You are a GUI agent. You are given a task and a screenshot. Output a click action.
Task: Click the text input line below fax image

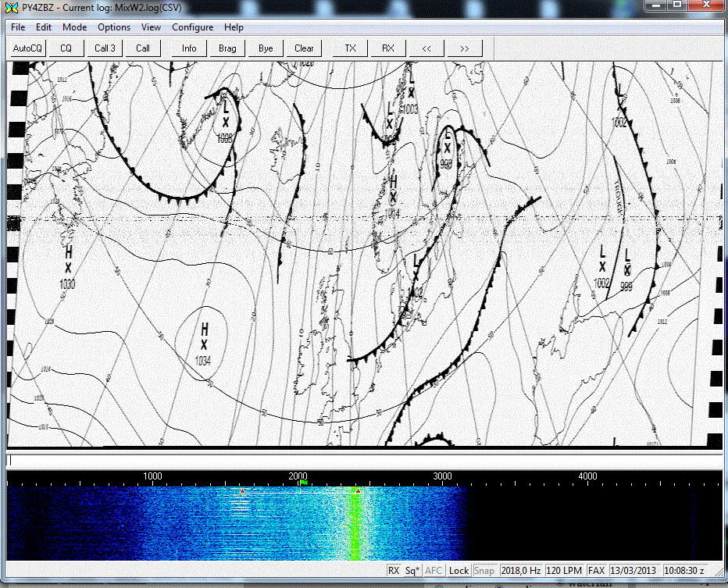[364, 461]
